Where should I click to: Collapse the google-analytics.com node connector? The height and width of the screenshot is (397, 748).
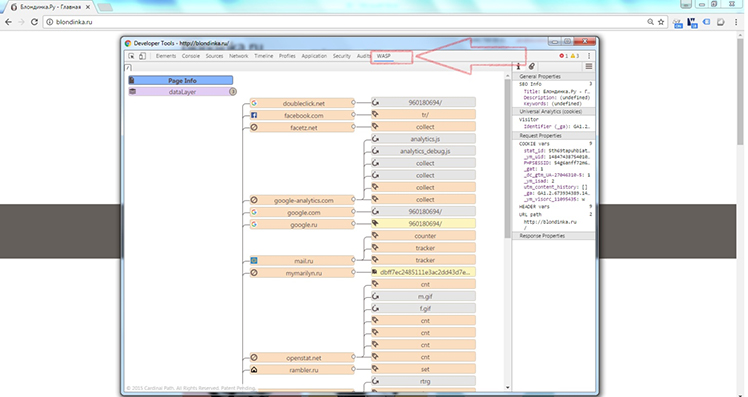[x=353, y=199]
